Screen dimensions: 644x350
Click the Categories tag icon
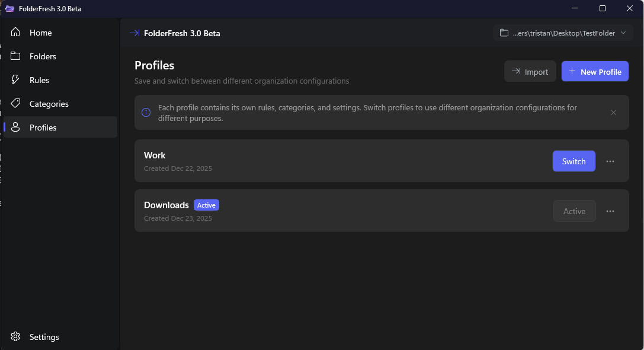point(15,103)
